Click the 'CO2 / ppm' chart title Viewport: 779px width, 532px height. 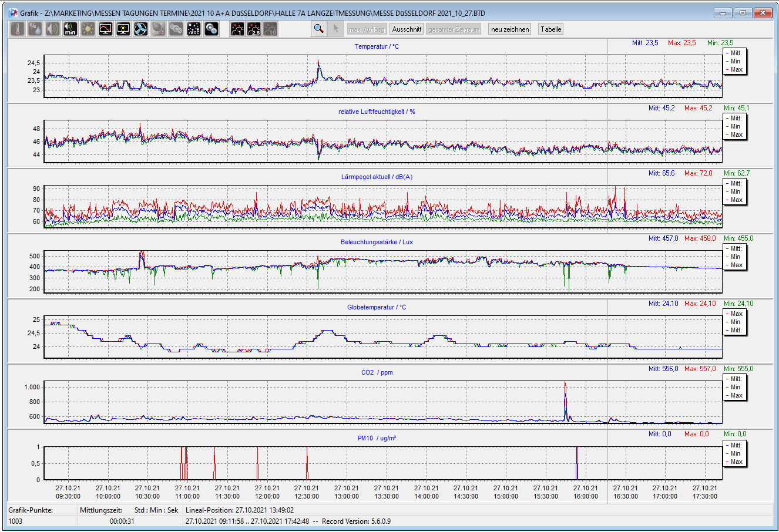(377, 372)
